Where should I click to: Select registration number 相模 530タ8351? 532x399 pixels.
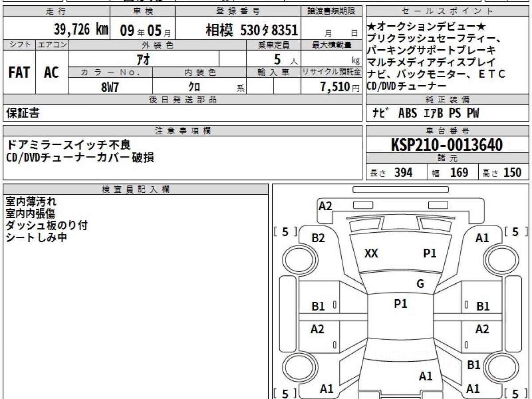[251, 30]
